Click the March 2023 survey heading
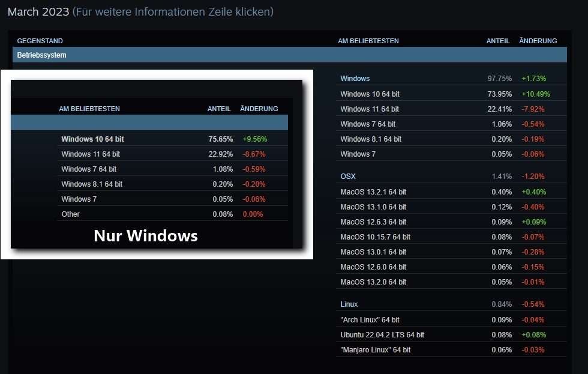The height and width of the screenshot is (374, 588). coord(38,11)
